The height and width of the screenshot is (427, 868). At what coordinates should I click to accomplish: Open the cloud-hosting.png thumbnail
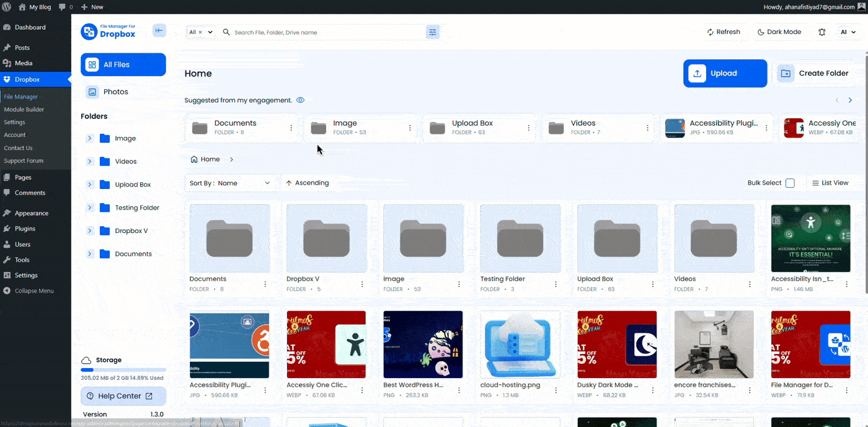520,344
